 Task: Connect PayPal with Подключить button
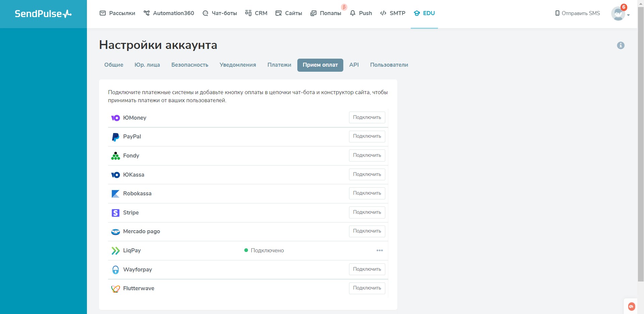(367, 136)
